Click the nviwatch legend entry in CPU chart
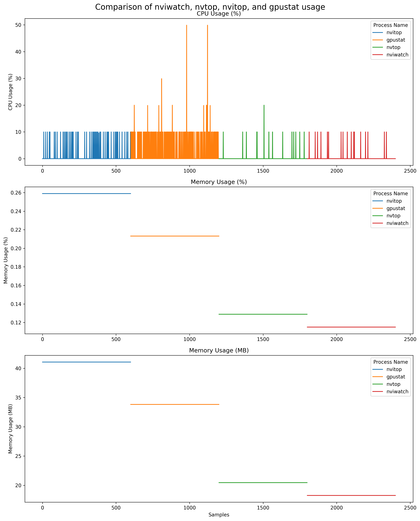The width and height of the screenshot is (420, 521). coord(397,55)
